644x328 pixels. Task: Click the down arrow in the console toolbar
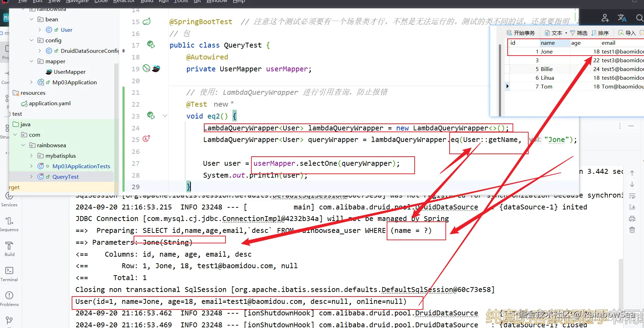click(x=632, y=184)
